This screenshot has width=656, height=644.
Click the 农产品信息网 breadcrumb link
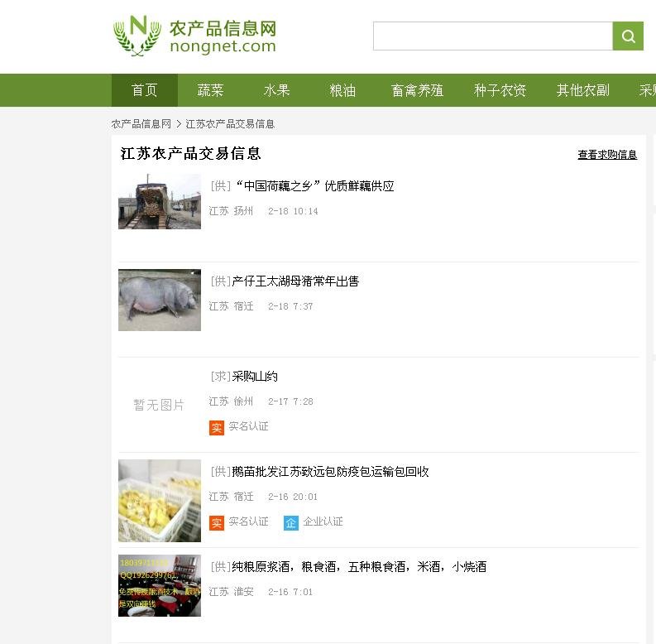141,123
